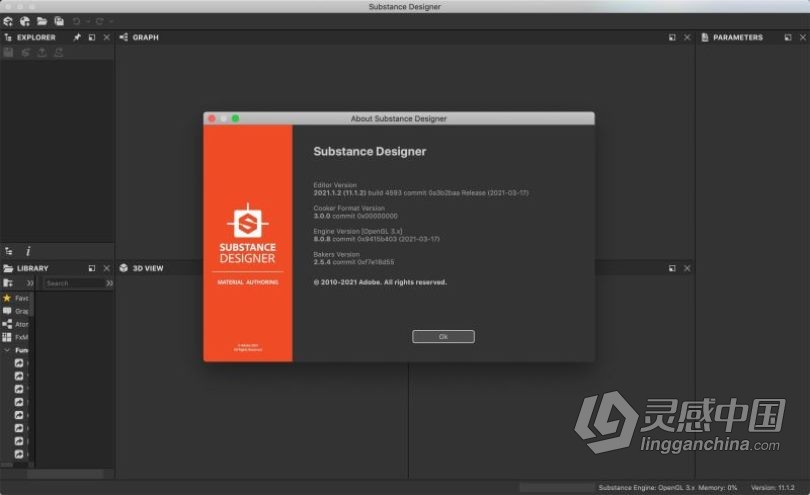
Task: Click the '© 2010-2021 Adobe. All rights reserved.' text
Action: pos(380,282)
